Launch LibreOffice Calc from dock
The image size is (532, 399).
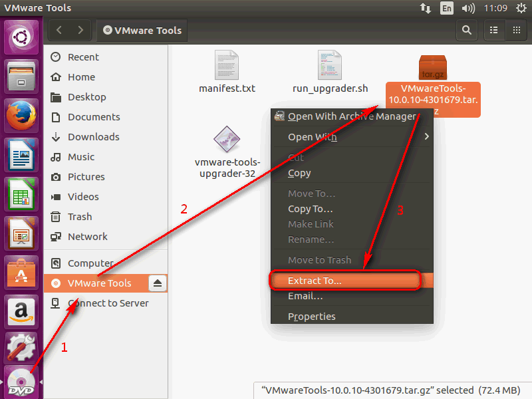[21, 194]
